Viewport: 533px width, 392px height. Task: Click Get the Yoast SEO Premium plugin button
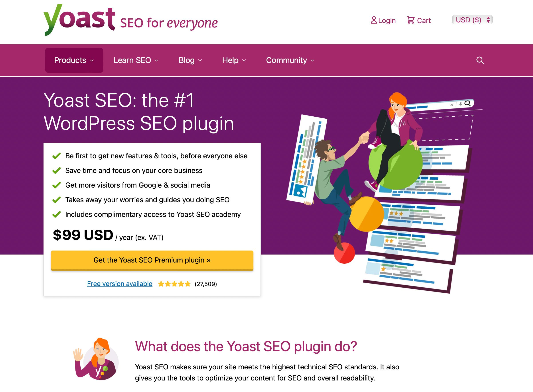pos(152,260)
